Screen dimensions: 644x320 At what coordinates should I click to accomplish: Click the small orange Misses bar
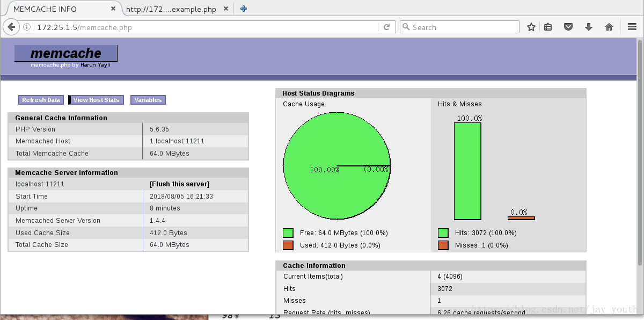(521, 218)
